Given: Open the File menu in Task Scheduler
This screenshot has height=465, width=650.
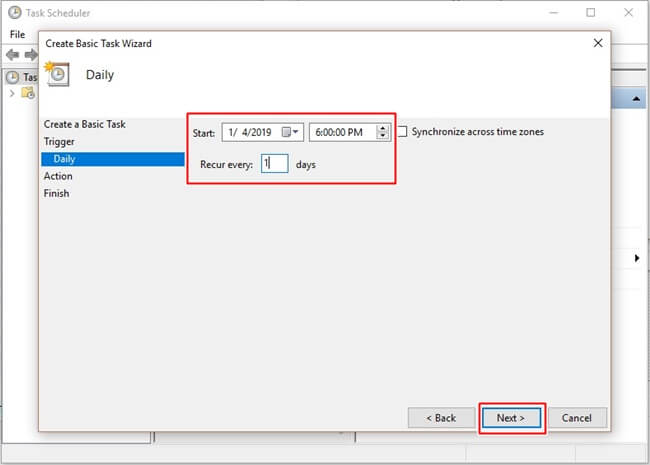Looking at the screenshot, I should tap(17, 34).
